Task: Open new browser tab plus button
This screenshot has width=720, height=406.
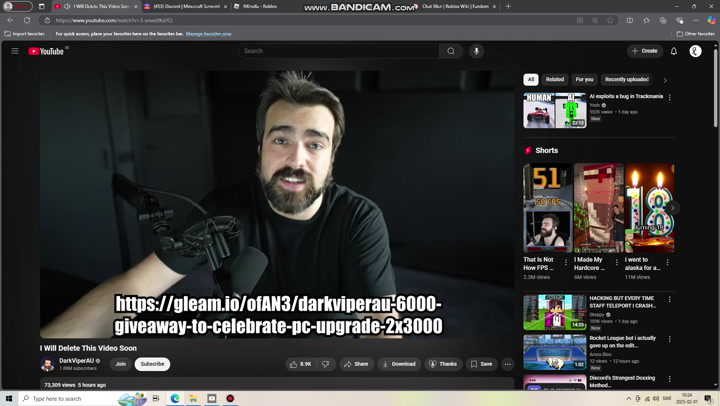Action: click(508, 6)
